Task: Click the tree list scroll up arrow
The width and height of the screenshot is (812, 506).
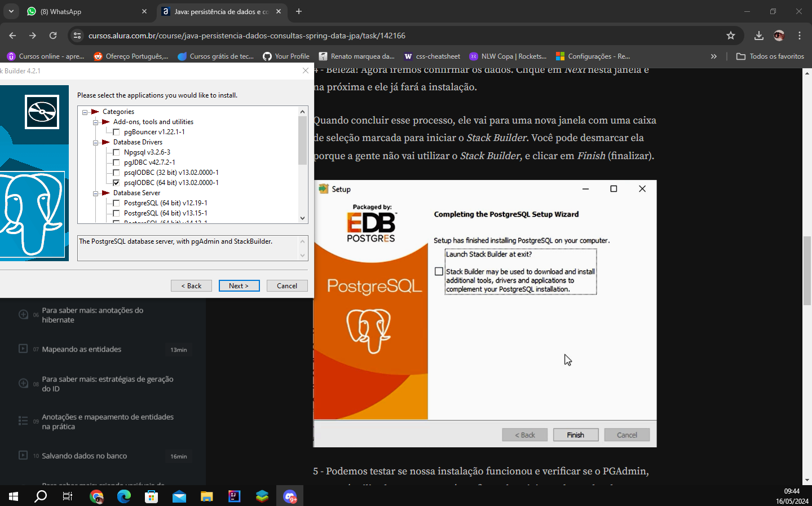Action: coord(303,112)
